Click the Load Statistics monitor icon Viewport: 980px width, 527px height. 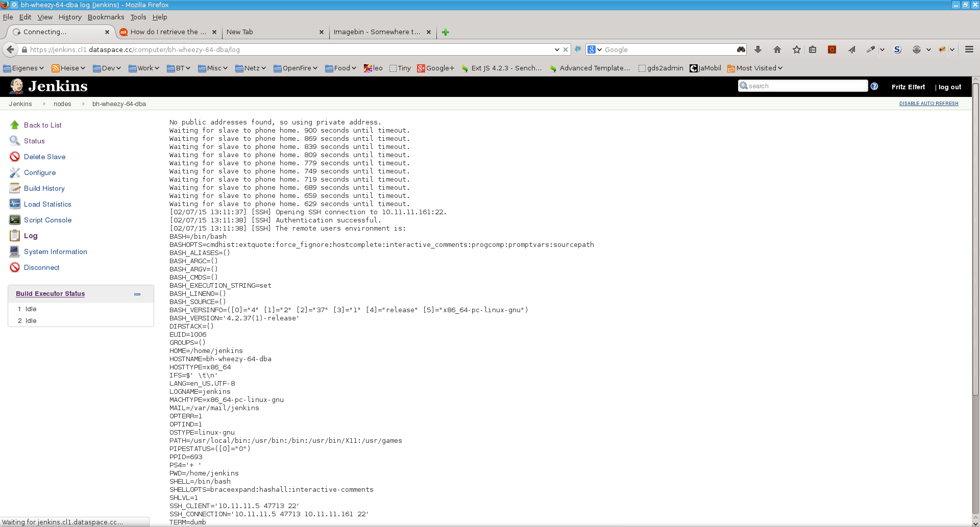tap(15, 204)
